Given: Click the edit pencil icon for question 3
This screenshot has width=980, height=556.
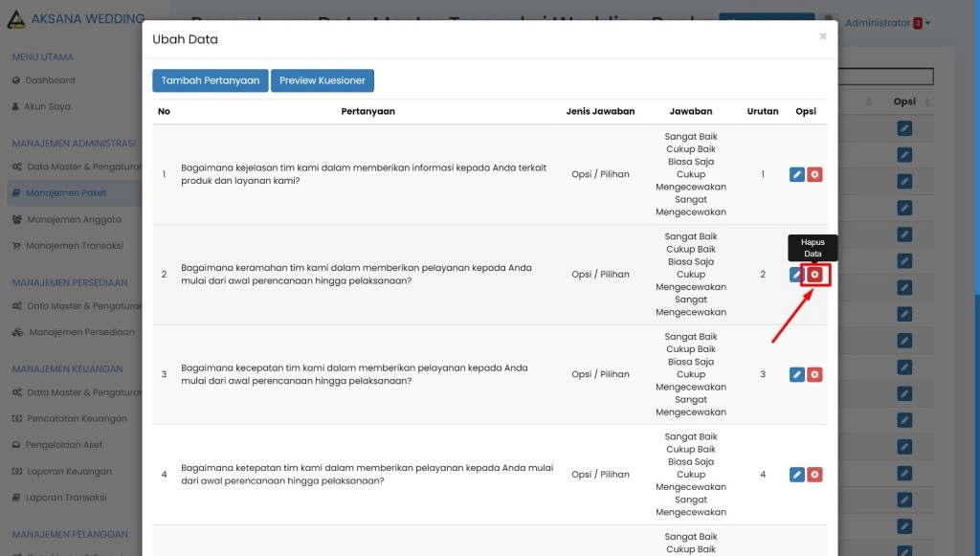Looking at the screenshot, I should [797, 374].
